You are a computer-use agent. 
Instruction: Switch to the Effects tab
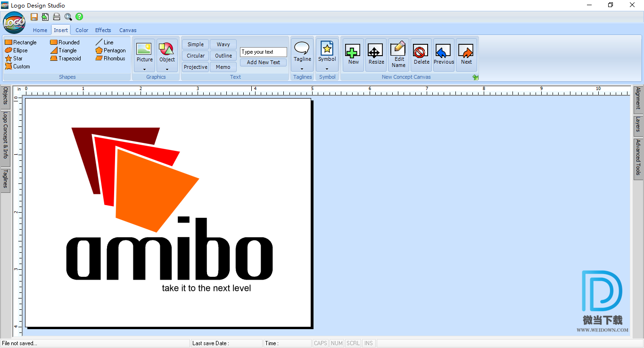tap(103, 30)
